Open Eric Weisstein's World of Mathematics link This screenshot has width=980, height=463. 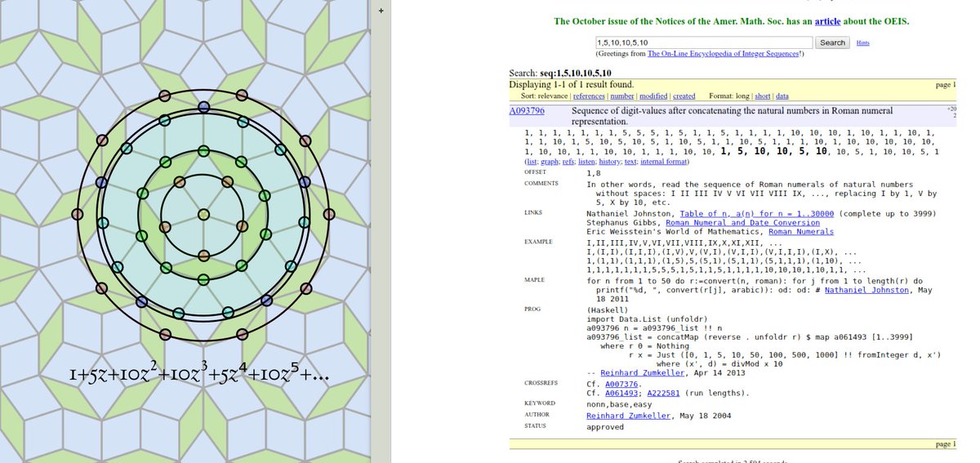pyautogui.click(x=674, y=232)
